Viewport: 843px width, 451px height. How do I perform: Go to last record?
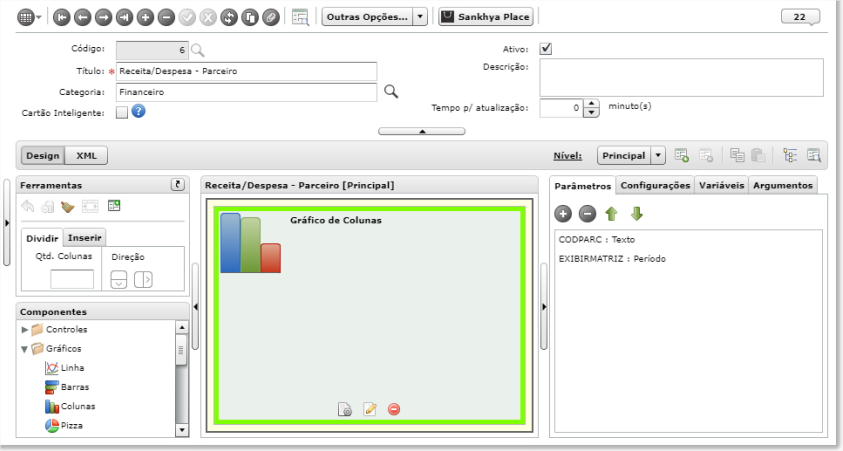124,17
